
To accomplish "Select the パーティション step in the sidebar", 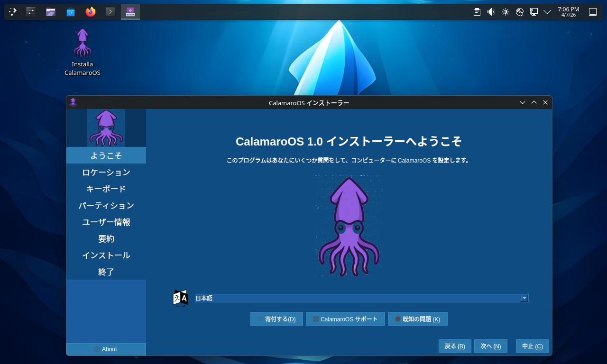I will [x=106, y=205].
